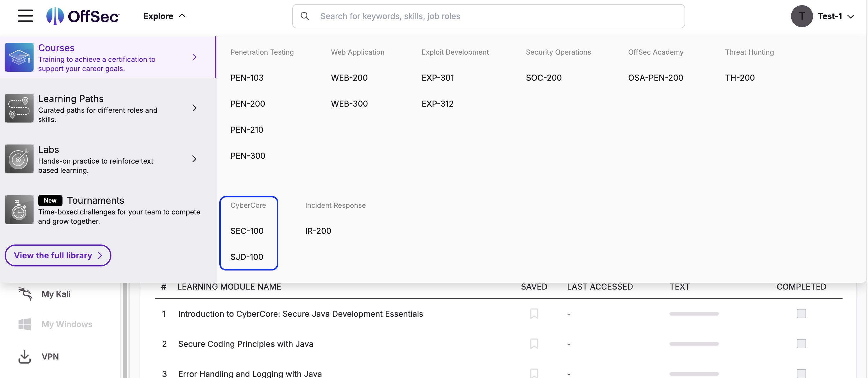This screenshot has height=378, width=868.
Task: Click text progress bar for Introduction to CyberCore
Action: (694, 313)
